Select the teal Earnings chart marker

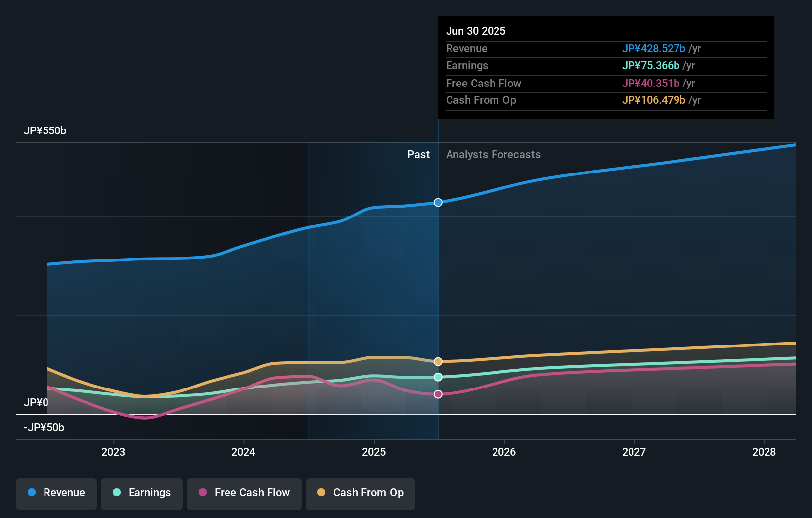point(438,377)
